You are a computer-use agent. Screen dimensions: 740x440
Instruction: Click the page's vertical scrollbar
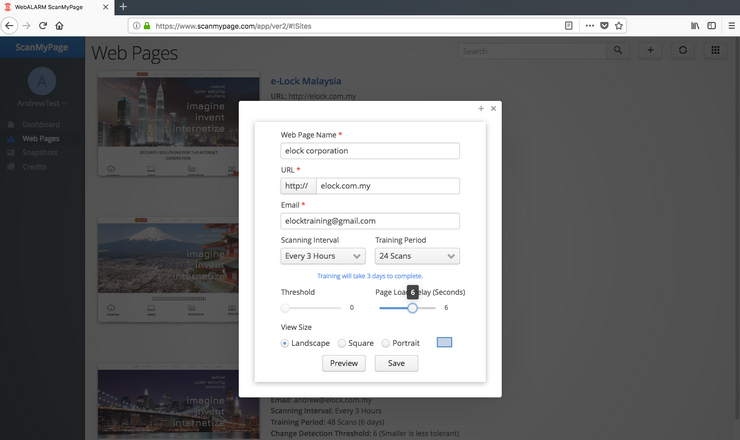(737, 228)
